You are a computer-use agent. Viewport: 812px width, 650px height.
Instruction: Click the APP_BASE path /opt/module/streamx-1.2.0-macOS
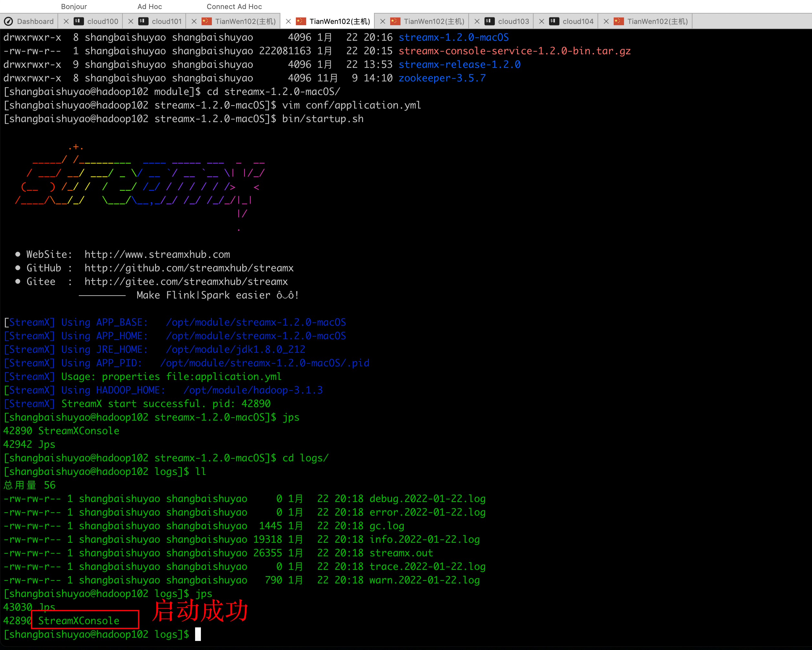coord(256,322)
